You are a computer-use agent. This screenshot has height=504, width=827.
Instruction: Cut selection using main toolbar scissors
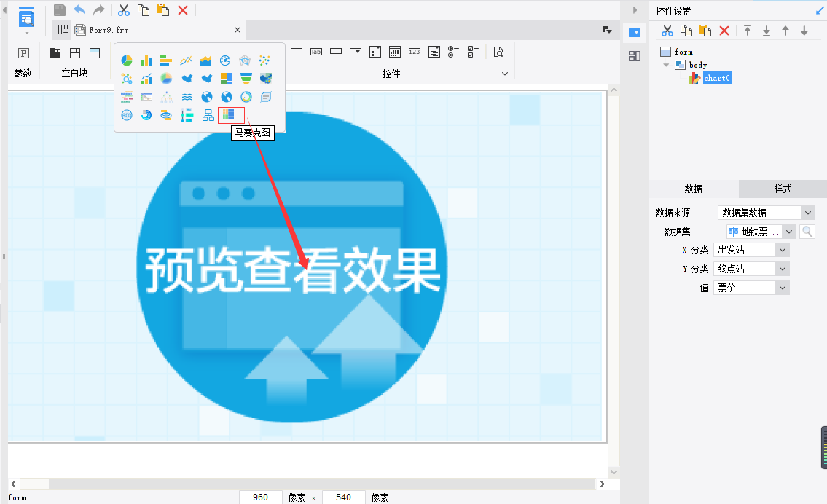[x=123, y=10]
